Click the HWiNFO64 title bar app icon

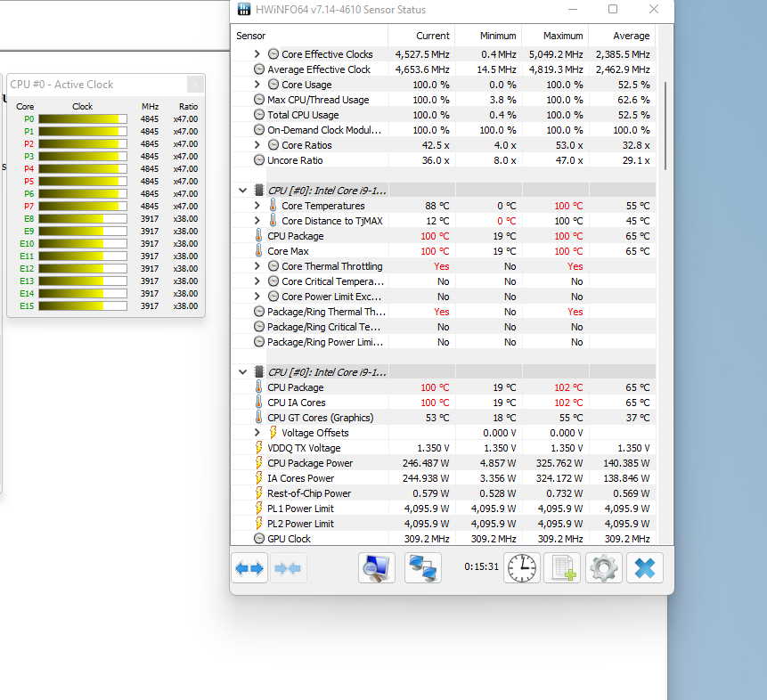tap(243, 9)
